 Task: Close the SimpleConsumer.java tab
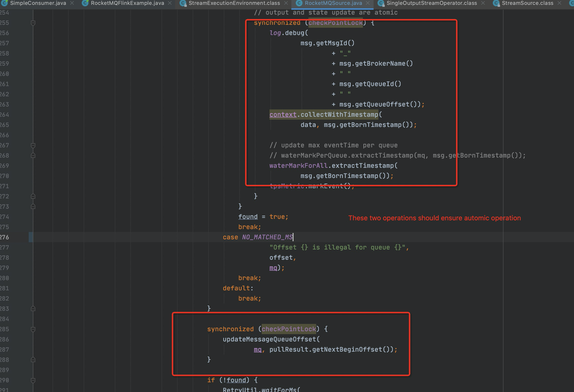(x=72, y=3)
